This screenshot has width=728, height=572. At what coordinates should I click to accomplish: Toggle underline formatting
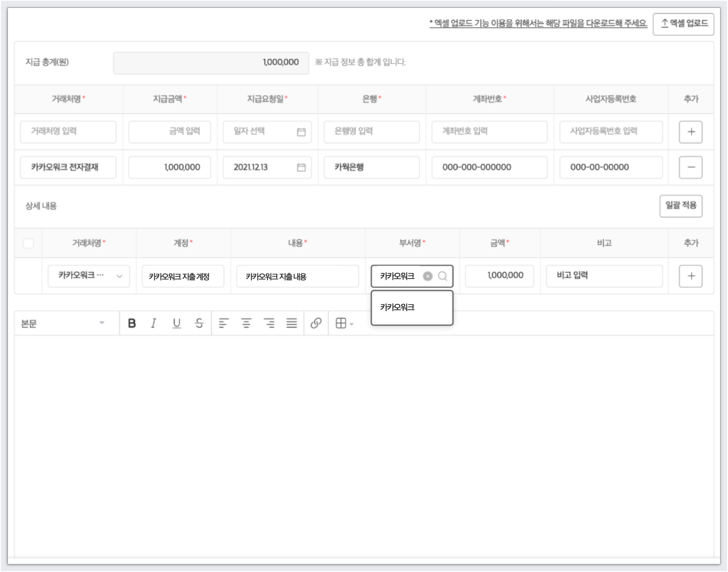[176, 323]
